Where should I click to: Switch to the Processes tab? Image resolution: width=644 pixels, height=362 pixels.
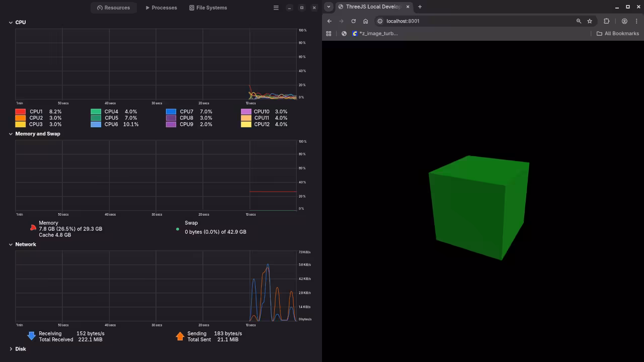tap(161, 8)
